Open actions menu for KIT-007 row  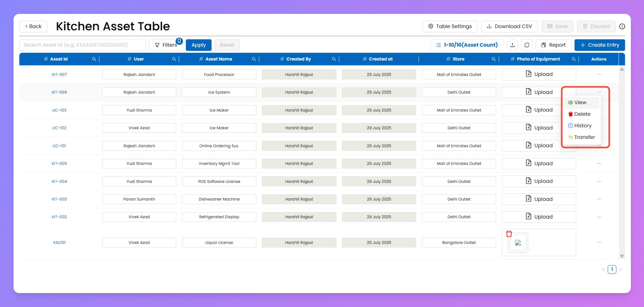[598, 74]
